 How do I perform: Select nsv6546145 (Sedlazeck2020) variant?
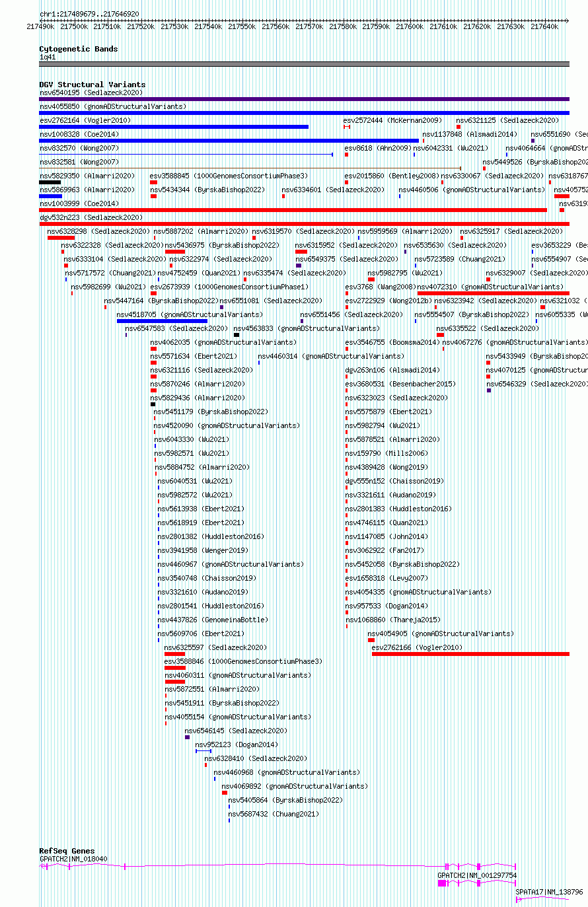tap(187, 737)
